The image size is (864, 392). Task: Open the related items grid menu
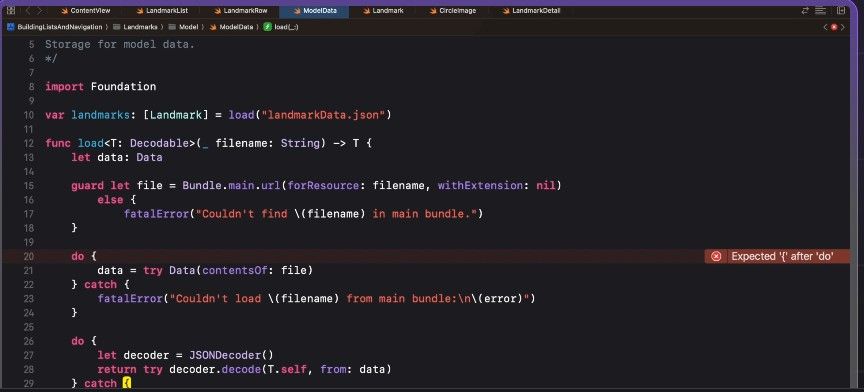10,10
